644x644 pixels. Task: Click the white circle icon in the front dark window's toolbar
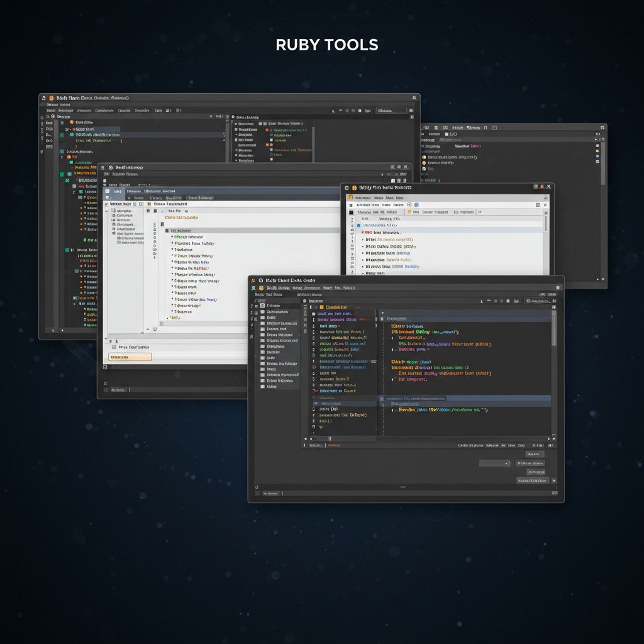pos(508,301)
